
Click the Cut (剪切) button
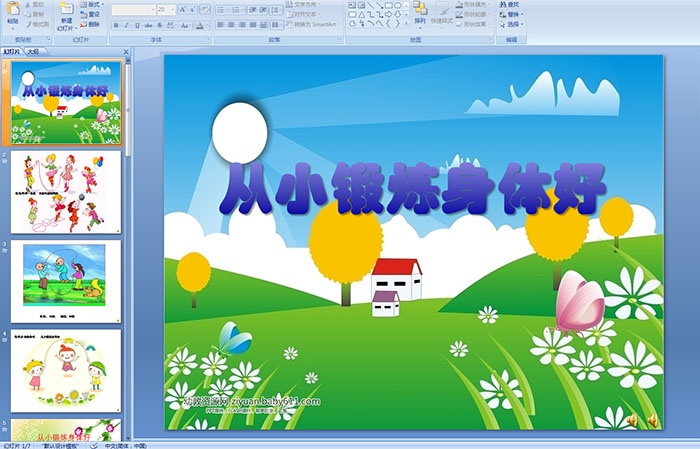point(34,4)
